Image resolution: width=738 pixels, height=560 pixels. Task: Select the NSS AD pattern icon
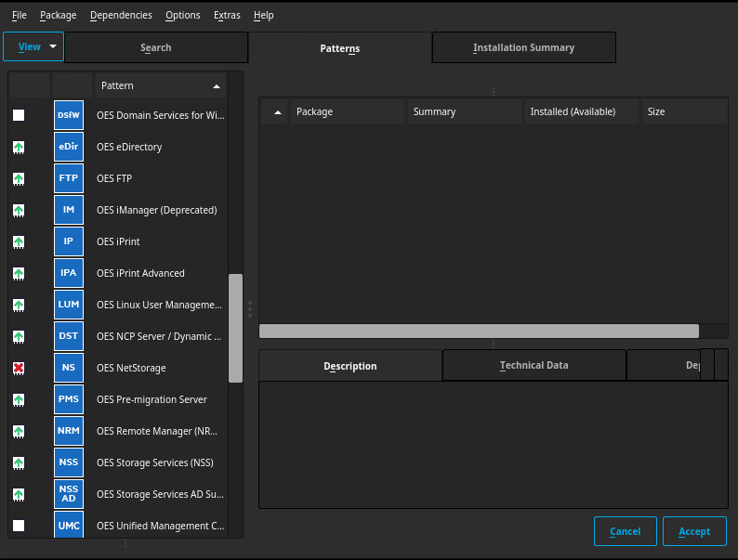[x=68, y=494]
